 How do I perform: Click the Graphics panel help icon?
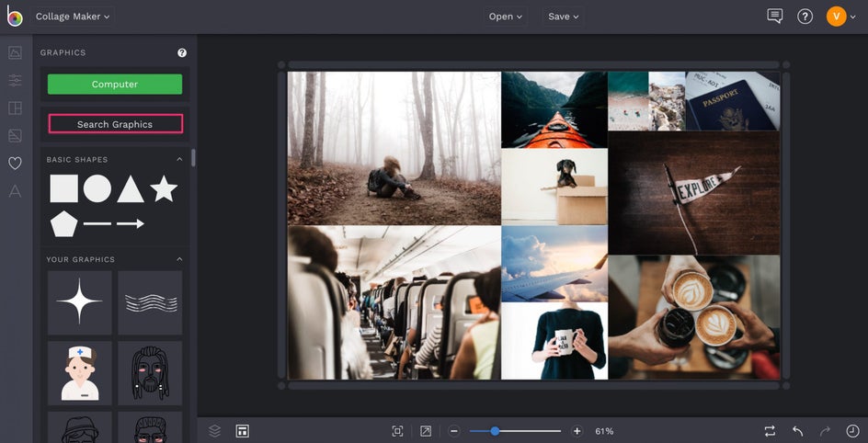[181, 53]
